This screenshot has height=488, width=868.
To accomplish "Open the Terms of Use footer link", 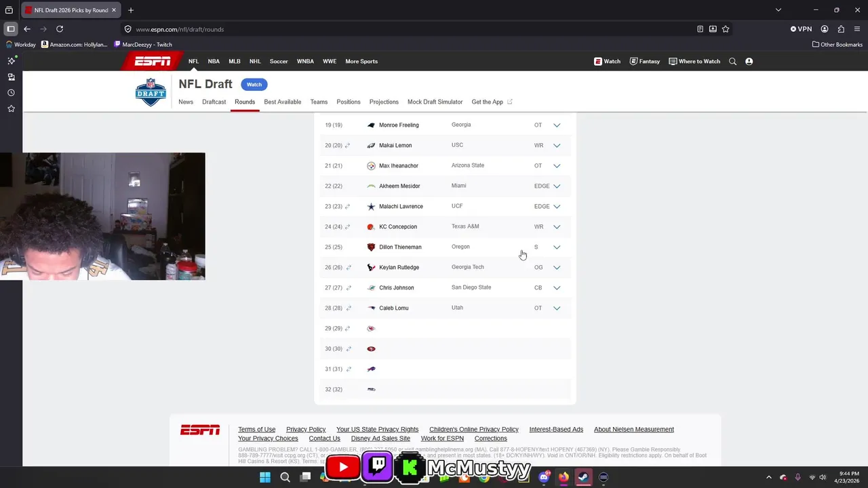I will [256, 429].
